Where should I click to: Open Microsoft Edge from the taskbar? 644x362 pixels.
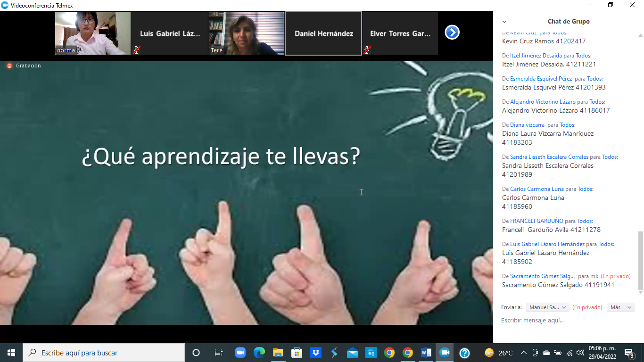[259, 353]
